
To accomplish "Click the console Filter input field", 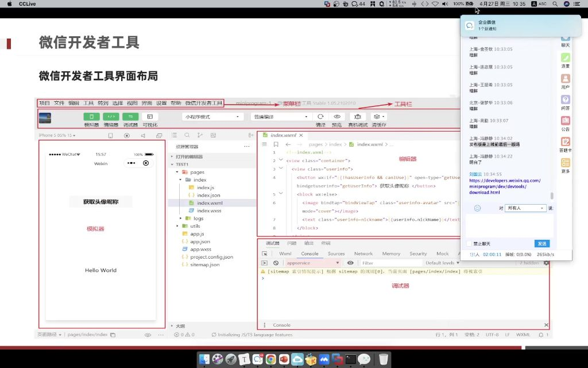I will (x=391, y=263).
